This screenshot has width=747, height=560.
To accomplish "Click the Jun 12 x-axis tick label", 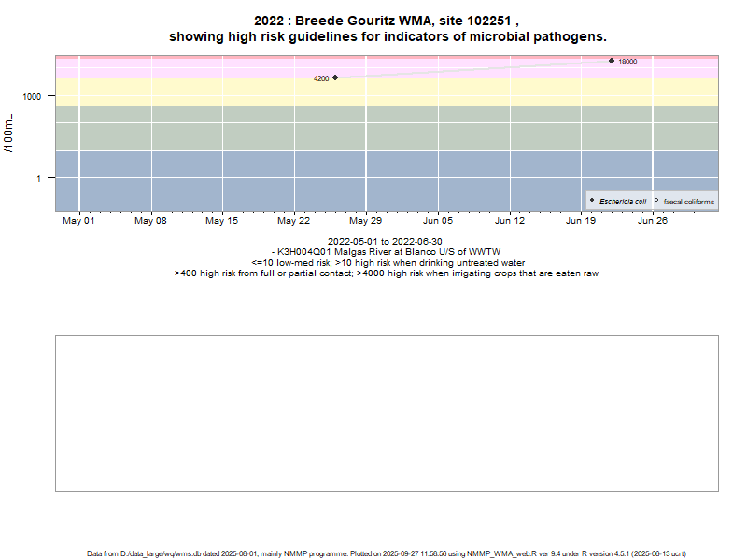I will 509,222.
